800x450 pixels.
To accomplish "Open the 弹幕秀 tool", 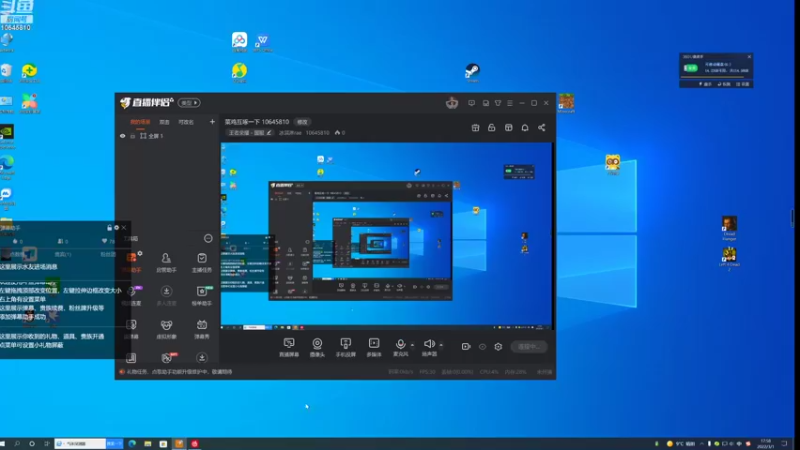I will tap(202, 329).
